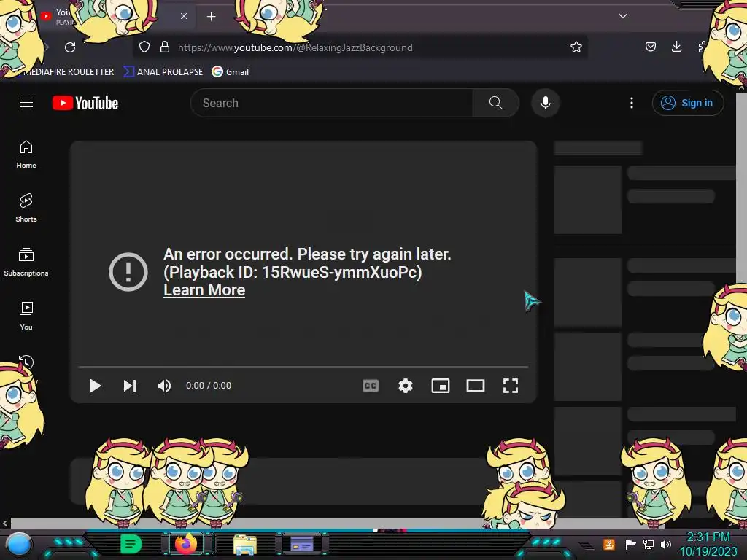The width and height of the screenshot is (747, 560).
Task: Open network tray icon
Action: 649,544
